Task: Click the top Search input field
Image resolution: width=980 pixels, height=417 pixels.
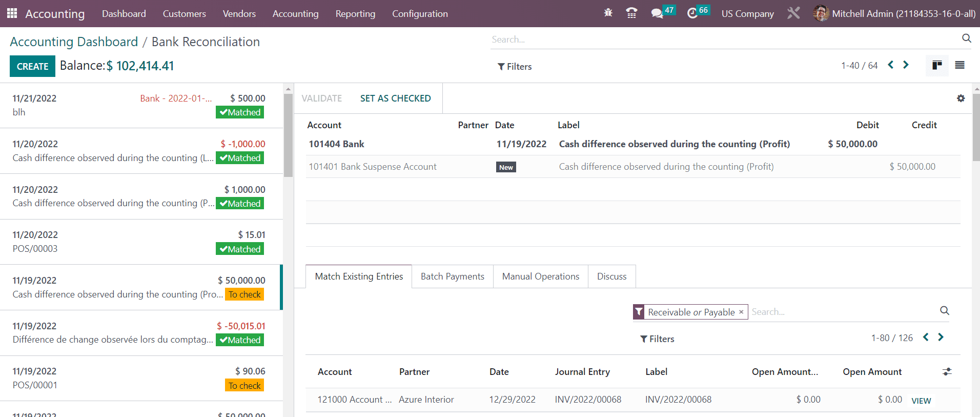Action: tap(723, 39)
